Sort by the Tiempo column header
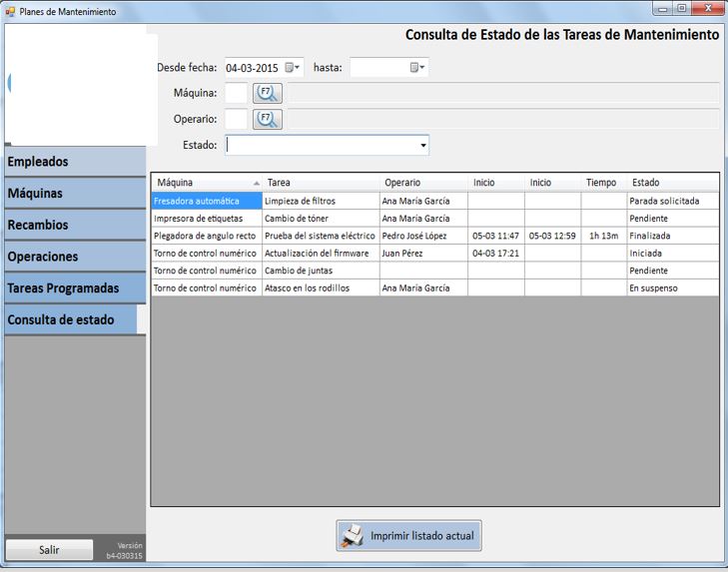The image size is (728, 572). 603,183
